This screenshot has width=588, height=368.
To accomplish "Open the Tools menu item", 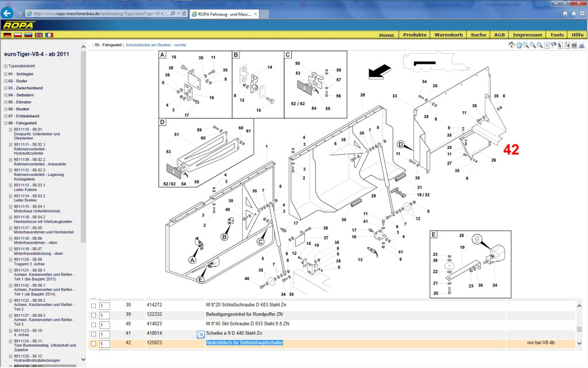I will point(557,35).
